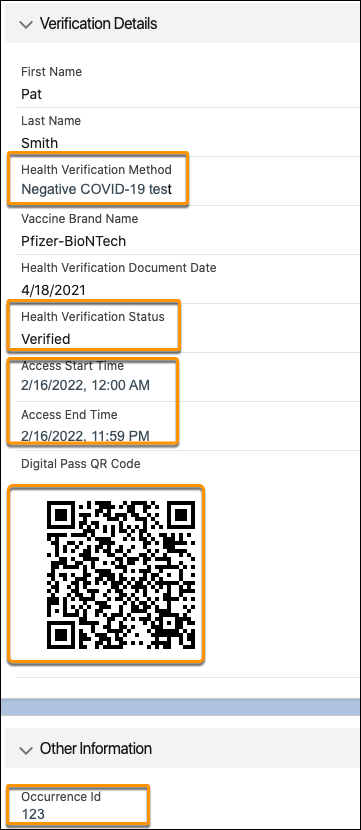Image resolution: width=361 pixels, height=830 pixels.
Task: Click the Health Verification Document Date label
Action: [x=119, y=268]
